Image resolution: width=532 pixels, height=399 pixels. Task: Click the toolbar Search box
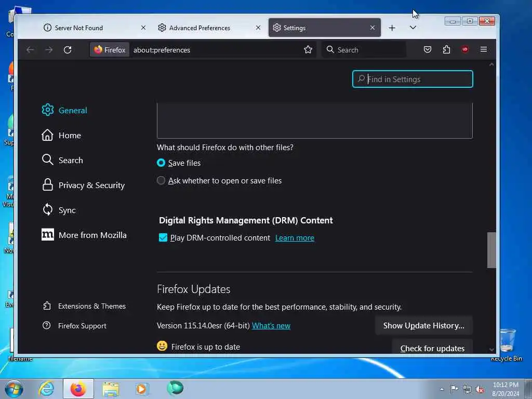(364, 50)
